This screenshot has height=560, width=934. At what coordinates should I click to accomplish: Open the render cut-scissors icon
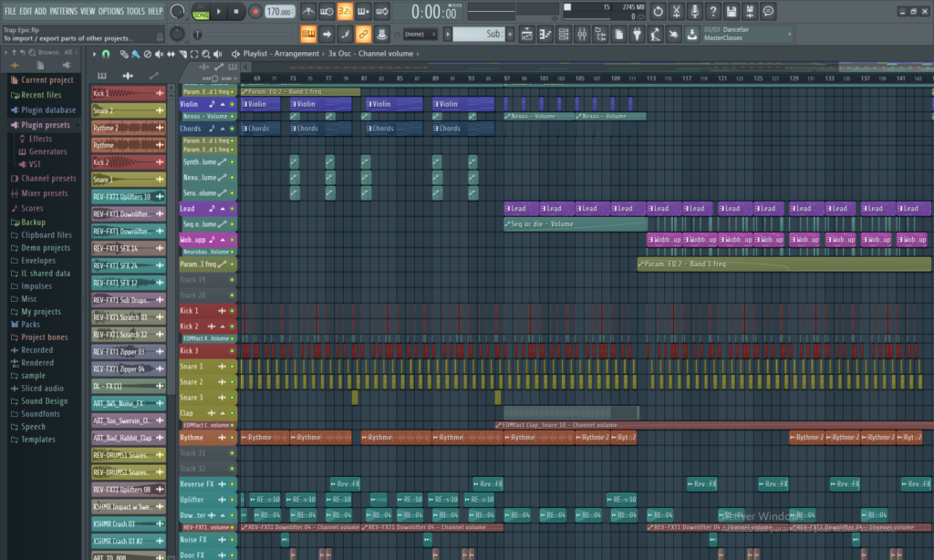pyautogui.click(x=676, y=11)
